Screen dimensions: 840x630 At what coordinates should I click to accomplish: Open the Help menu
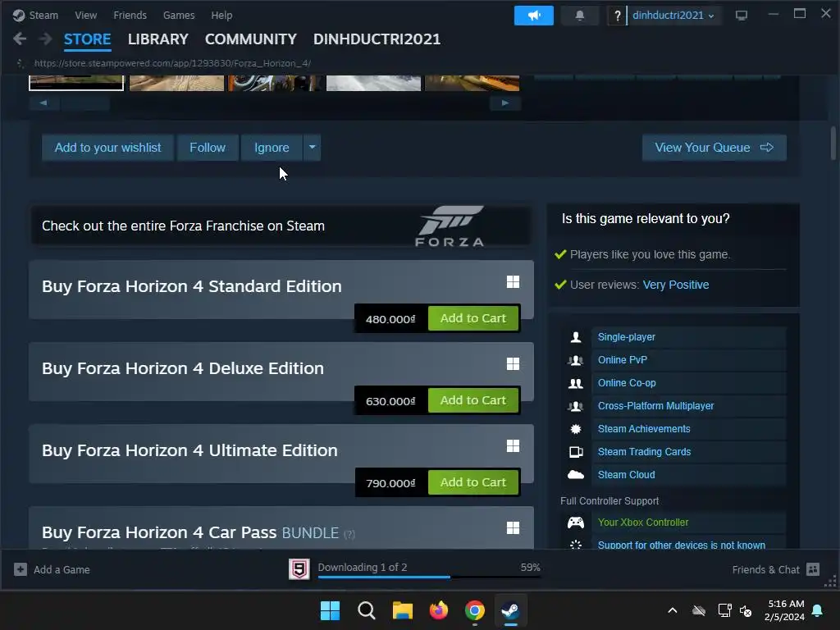(221, 16)
